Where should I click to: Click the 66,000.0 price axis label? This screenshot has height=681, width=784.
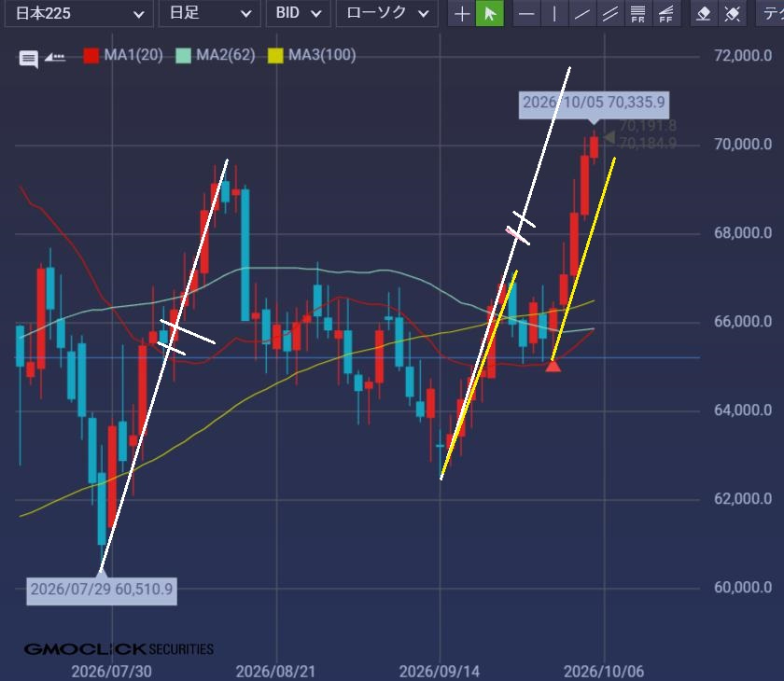pos(743,321)
